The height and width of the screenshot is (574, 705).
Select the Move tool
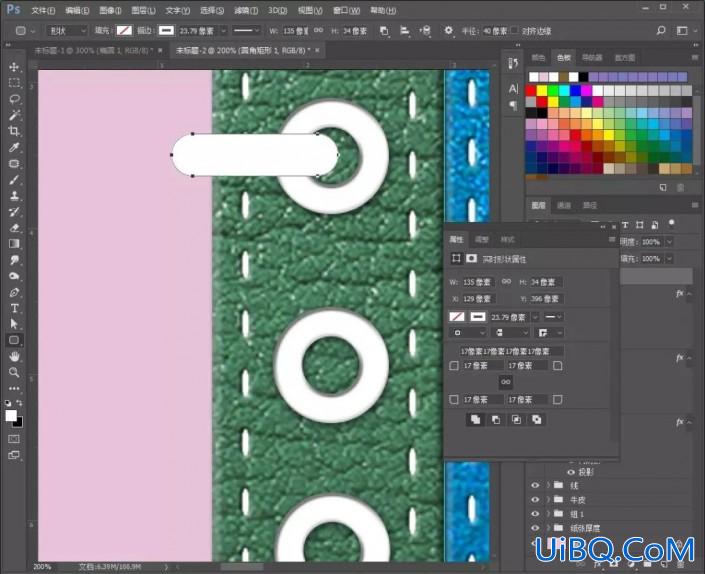pyautogui.click(x=14, y=67)
